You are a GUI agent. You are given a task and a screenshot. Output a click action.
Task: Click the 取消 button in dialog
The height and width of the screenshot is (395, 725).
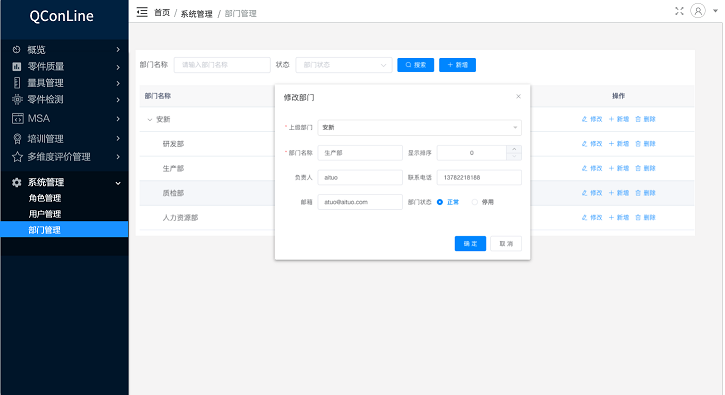click(x=506, y=244)
